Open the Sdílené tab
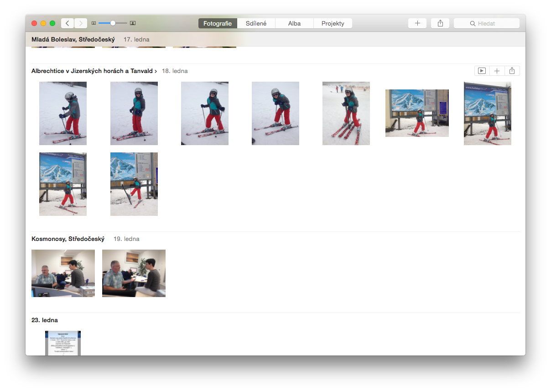Image resolution: width=551 pixels, height=392 pixels. pos(256,23)
